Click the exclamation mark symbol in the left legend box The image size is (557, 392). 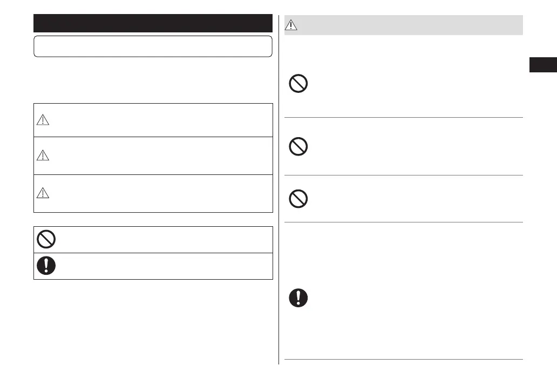(46, 266)
